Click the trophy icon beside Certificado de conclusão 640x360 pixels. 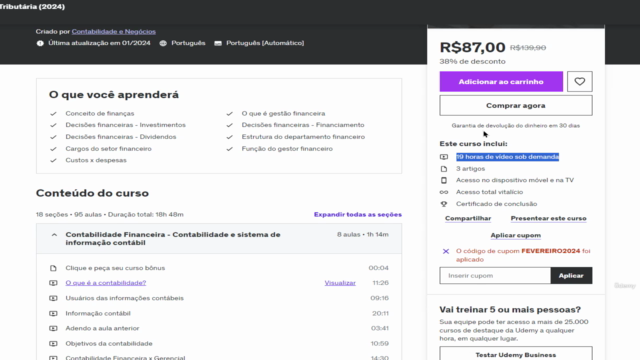(444, 204)
